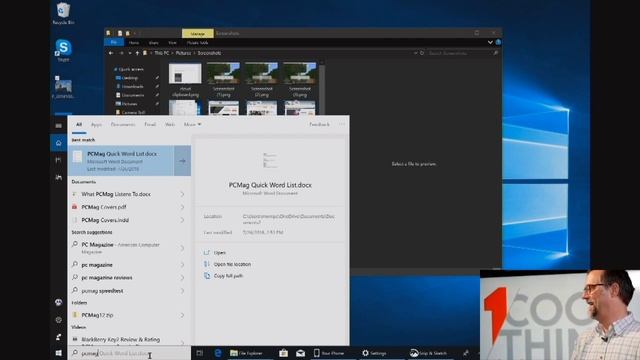The width and height of the screenshot is (640, 360).
Task: Select the Web search filter tab
Action: point(170,124)
